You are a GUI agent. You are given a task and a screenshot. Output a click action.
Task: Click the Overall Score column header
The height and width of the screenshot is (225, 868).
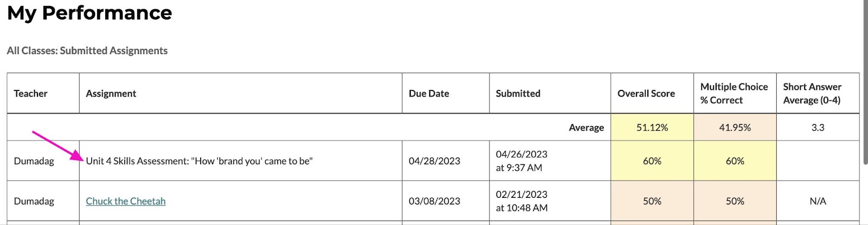coord(646,93)
